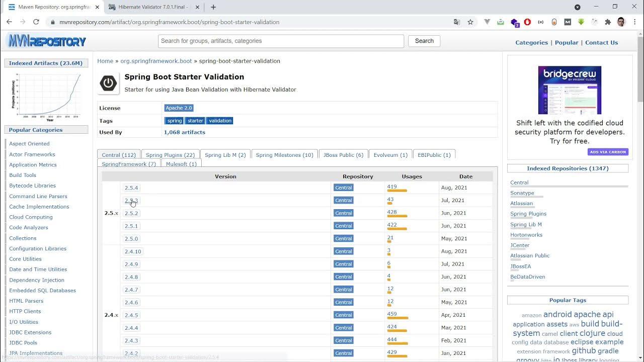The height and width of the screenshot is (362, 644).
Task: Open the tab search dropdown arrow
Action: [x=578, y=7]
